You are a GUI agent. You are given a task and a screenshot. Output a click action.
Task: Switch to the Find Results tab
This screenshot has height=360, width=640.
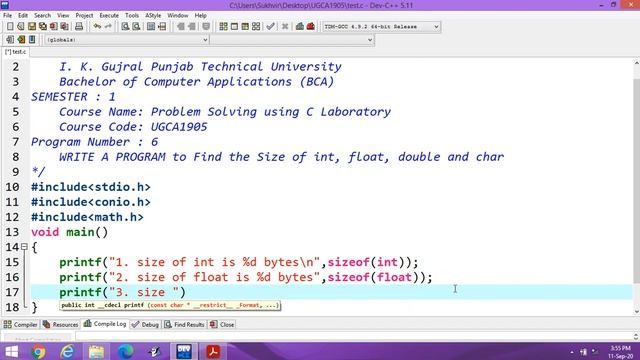coord(184,324)
